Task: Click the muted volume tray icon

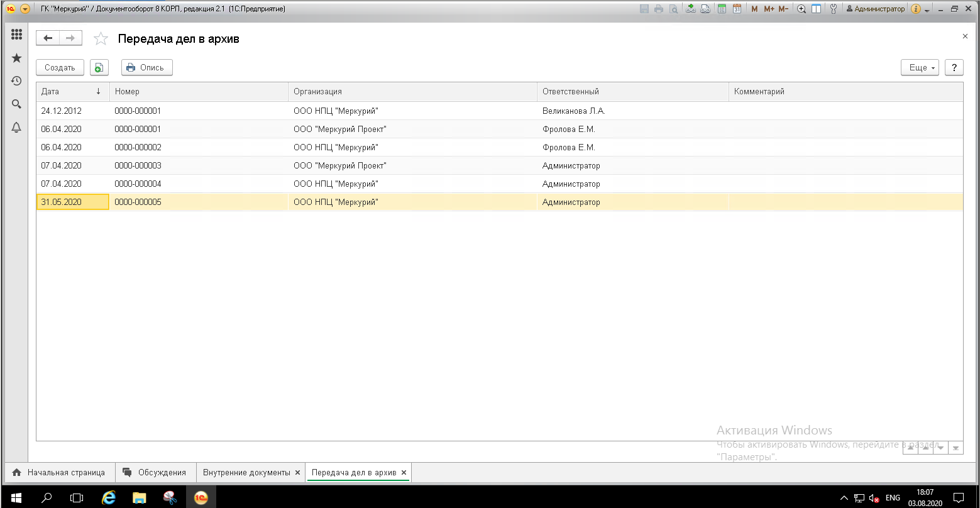Action: (874, 498)
